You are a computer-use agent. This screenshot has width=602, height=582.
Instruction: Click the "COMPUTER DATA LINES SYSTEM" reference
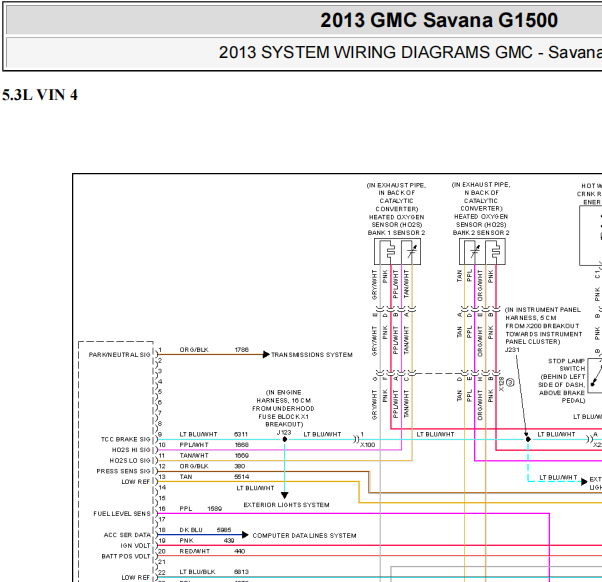point(304,536)
